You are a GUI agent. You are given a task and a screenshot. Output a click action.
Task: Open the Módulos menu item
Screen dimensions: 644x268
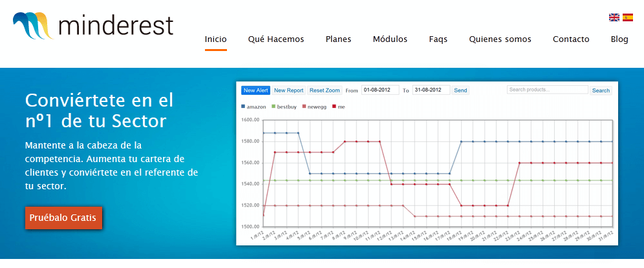pyautogui.click(x=390, y=39)
